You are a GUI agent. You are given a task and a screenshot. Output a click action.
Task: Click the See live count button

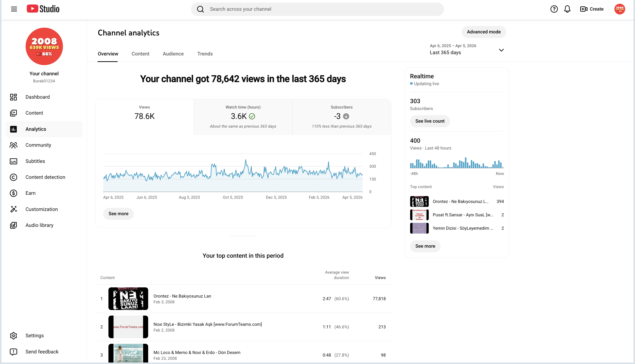[430, 121]
